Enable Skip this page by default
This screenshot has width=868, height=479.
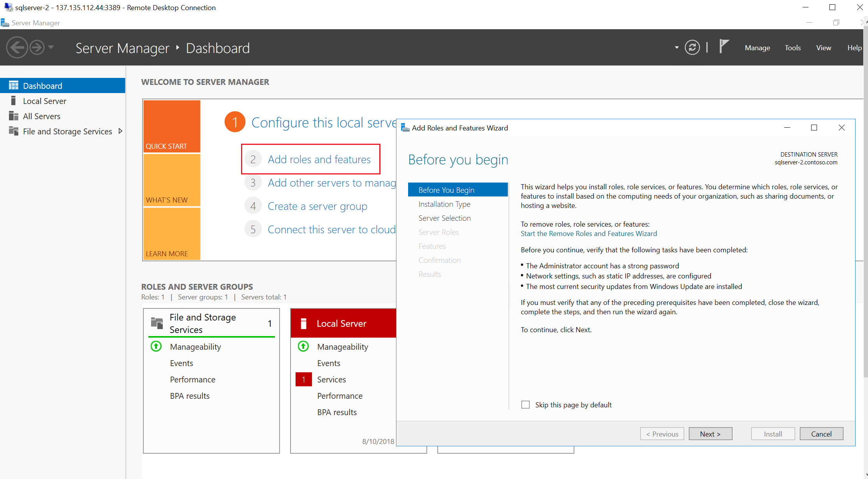525,405
